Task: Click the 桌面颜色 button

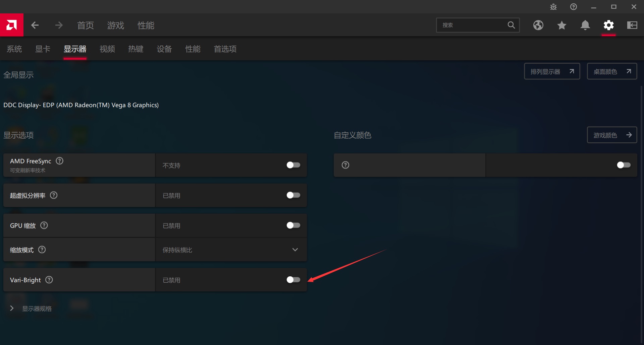Action: click(612, 71)
